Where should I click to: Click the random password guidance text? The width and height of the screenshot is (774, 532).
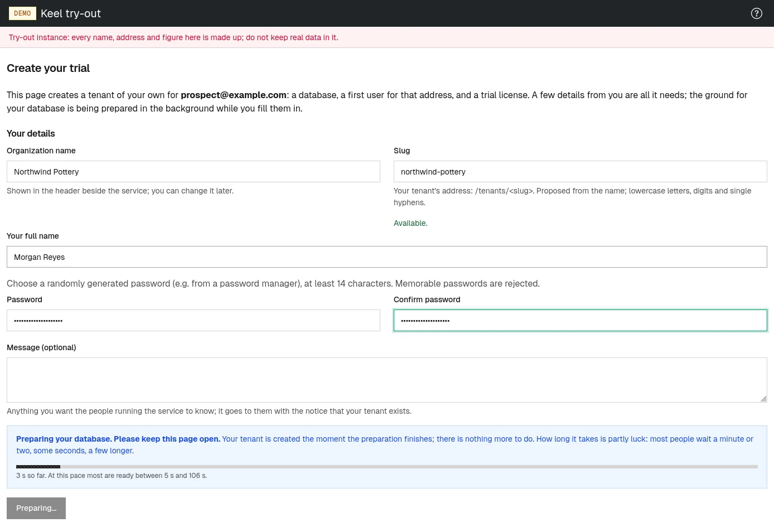(273, 283)
